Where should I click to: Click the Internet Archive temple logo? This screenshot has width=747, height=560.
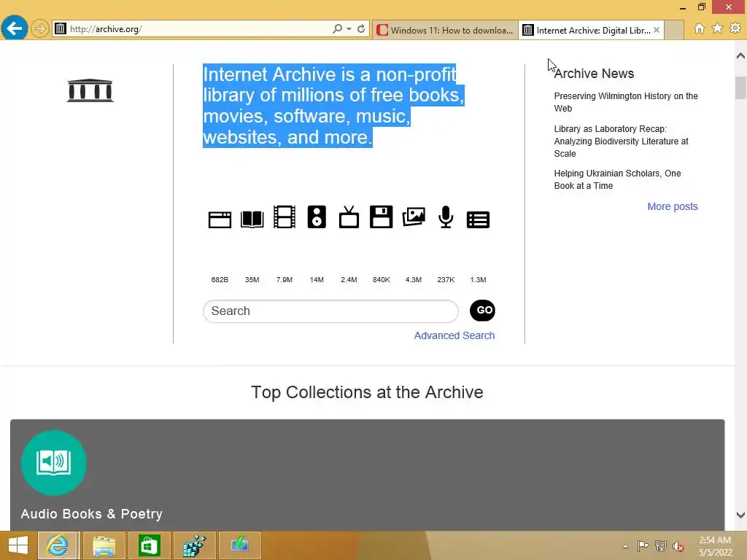pos(90,90)
